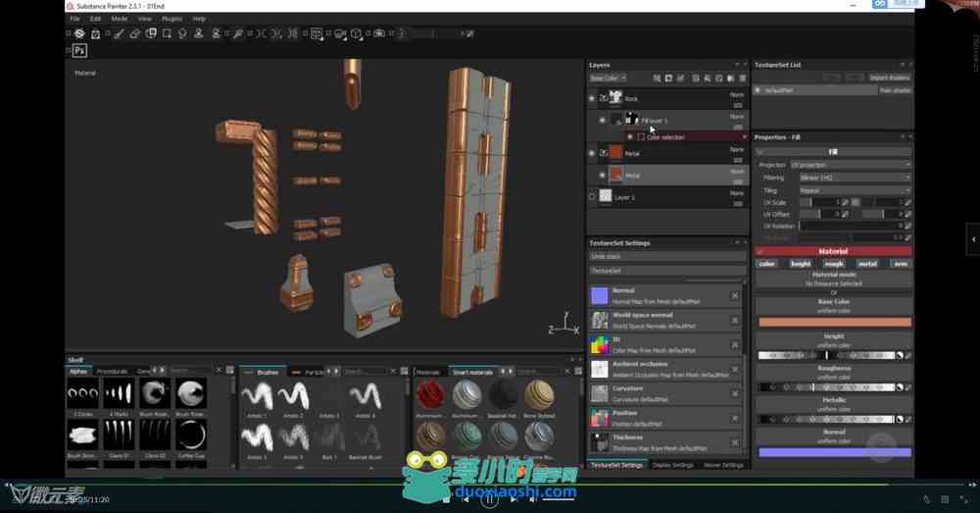Collapse the Rock folder in Layers
The image size is (980, 513).
pos(604,98)
